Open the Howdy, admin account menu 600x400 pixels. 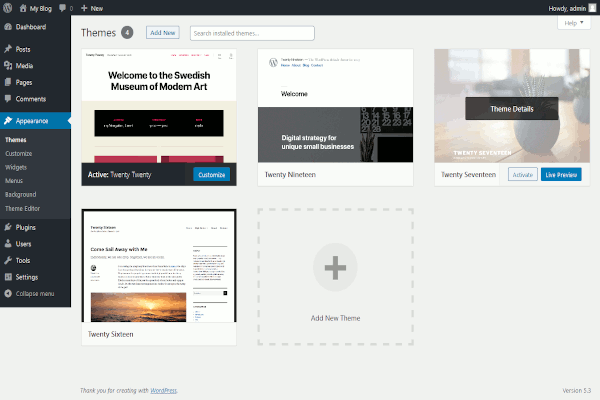click(558, 7)
